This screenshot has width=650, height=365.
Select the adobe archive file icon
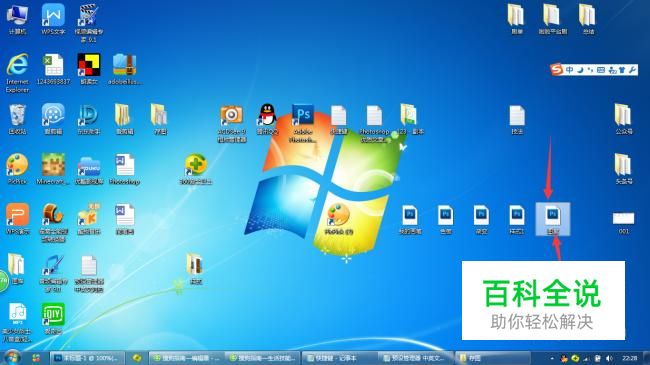[125, 69]
